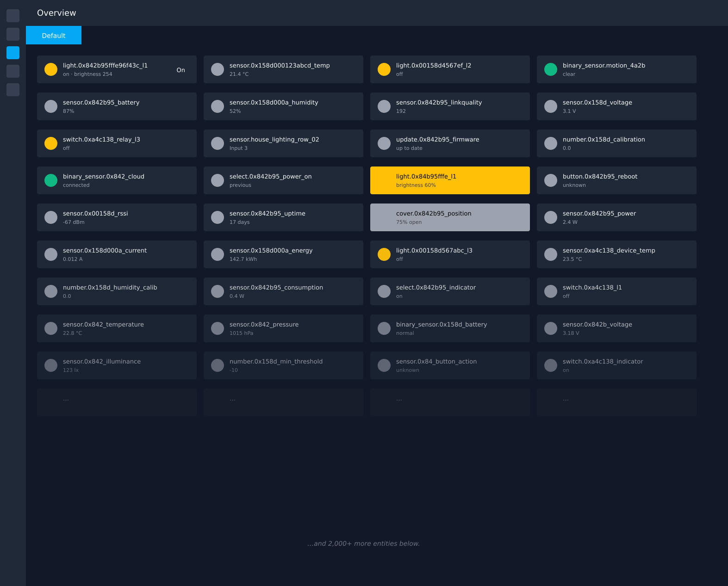Click icon of sensor.0x842b95_uptime
This screenshot has width=728, height=586.
click(218, 217)
